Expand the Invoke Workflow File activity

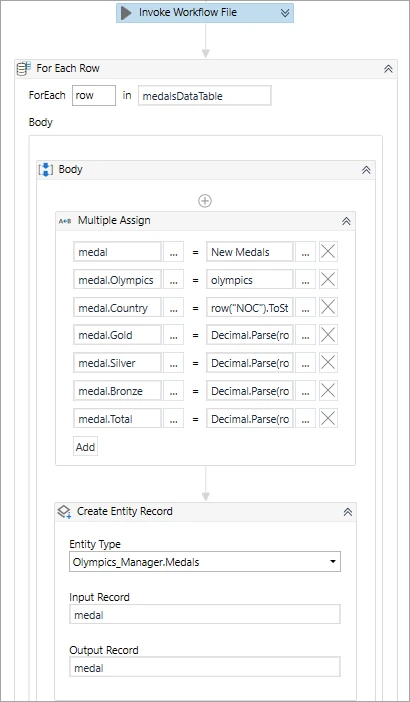click(285, 13)
